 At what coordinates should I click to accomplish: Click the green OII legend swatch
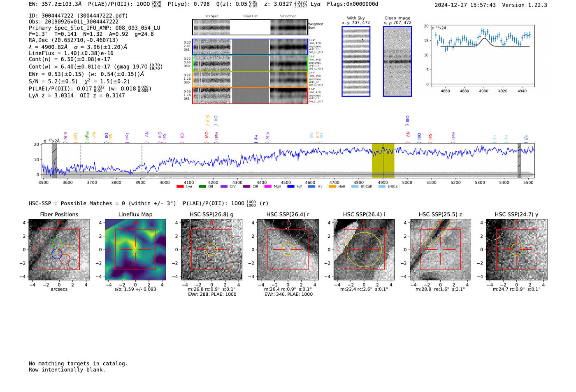click(202, 187)
